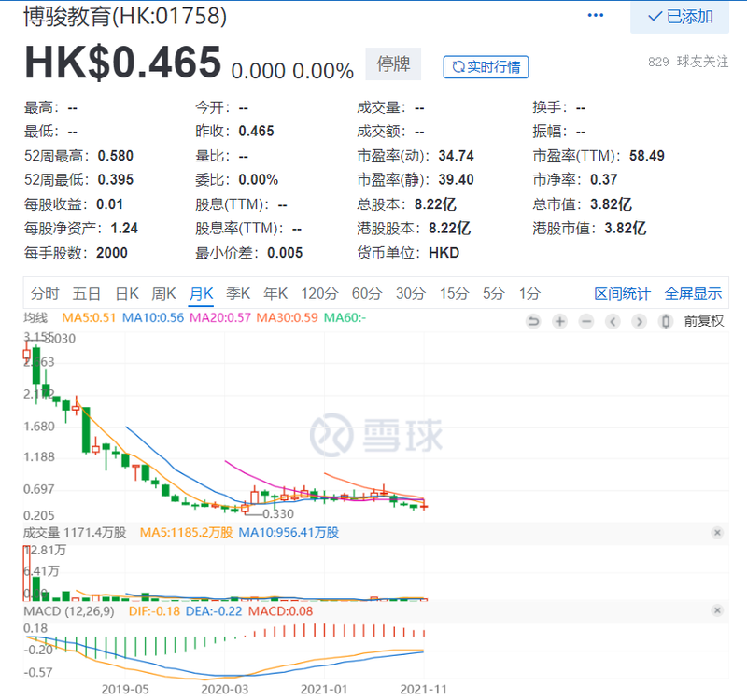Select the 120分 interval tab
The image size is (747, 700).
click(x=319, y=293)
